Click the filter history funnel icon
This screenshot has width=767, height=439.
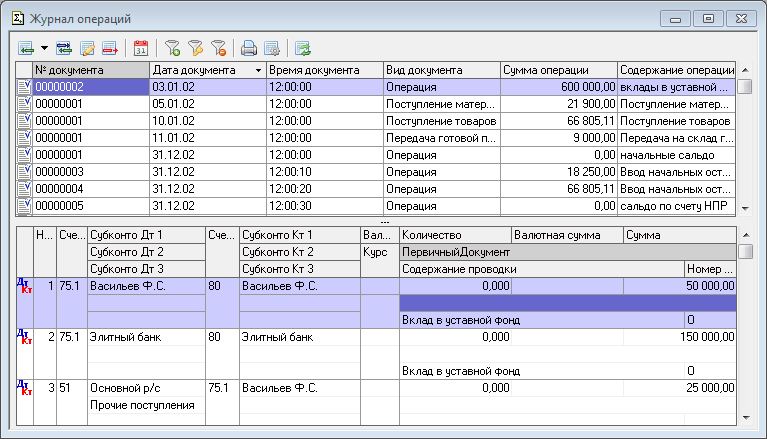coord(195,47)
